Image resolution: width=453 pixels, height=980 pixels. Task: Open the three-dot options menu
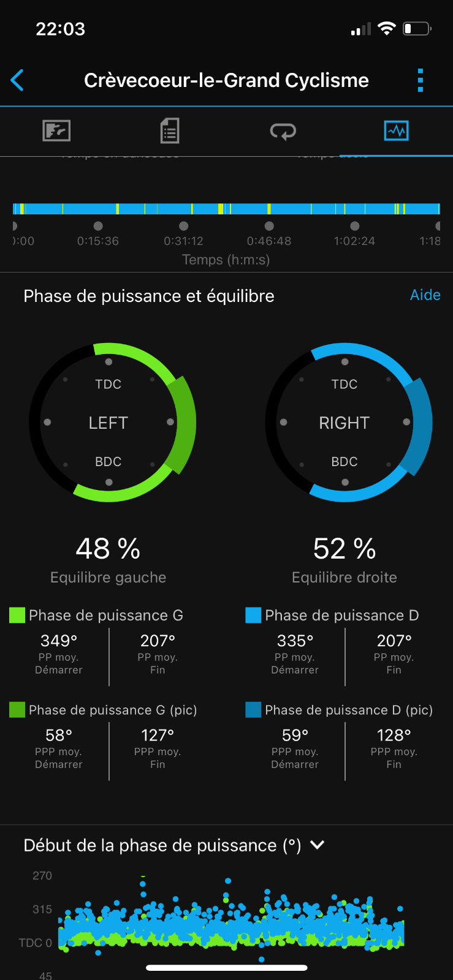420,80
